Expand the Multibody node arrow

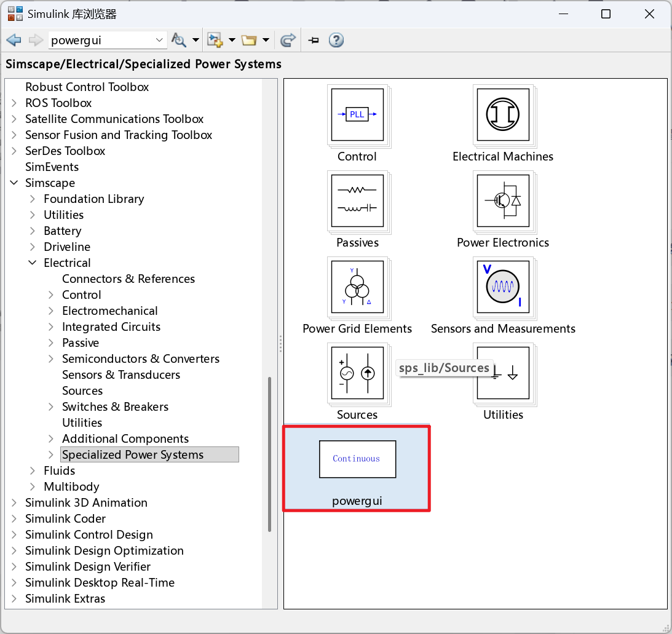[x=33, y=487]
